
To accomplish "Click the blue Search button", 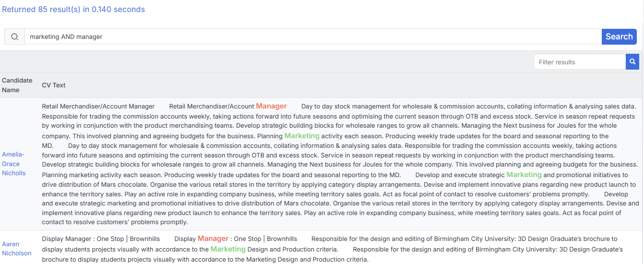I will (619, 36).
